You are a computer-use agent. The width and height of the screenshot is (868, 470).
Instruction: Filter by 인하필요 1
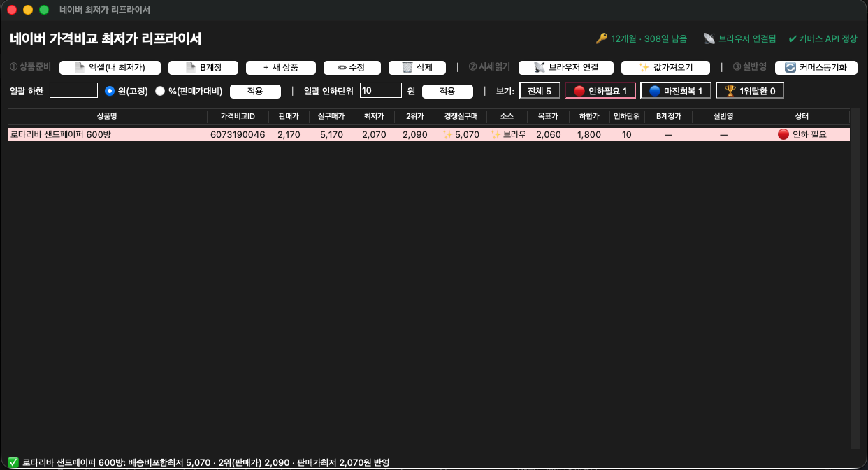coord(600,91)
